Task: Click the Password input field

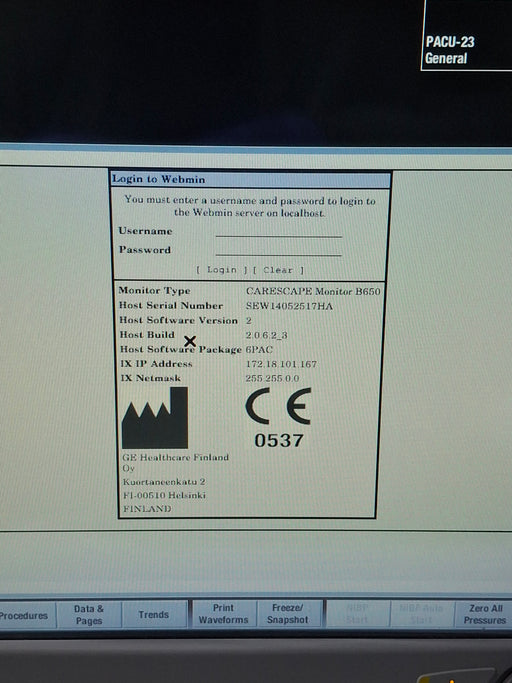Action: point(278,250)
